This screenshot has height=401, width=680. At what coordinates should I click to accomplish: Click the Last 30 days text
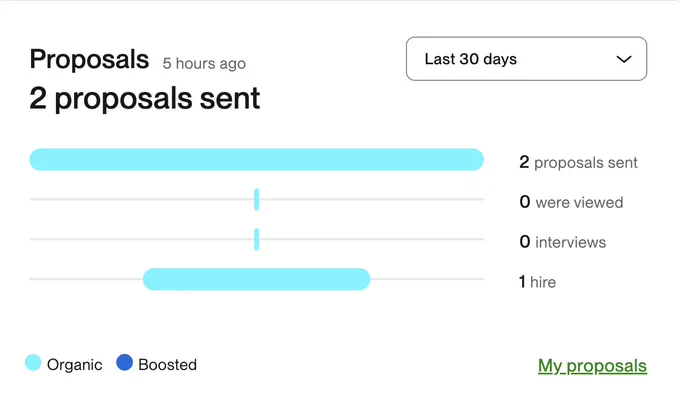[471, 59]
